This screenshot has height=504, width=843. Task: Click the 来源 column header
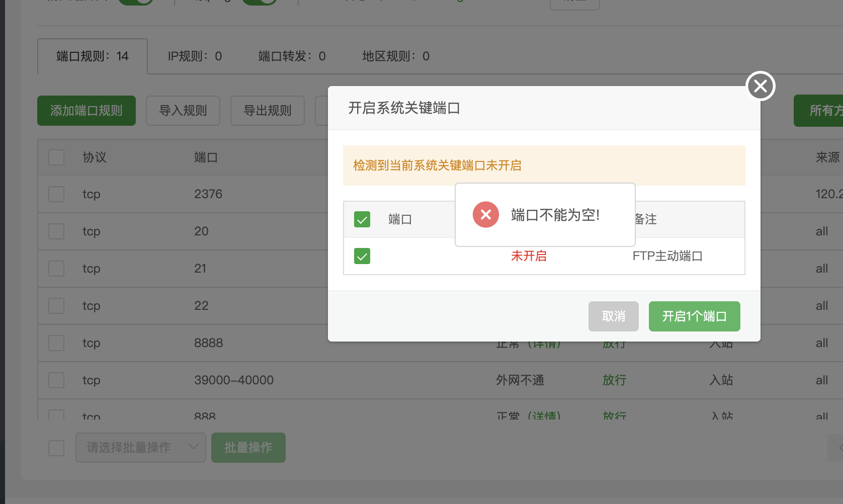(x=828, y=157)
